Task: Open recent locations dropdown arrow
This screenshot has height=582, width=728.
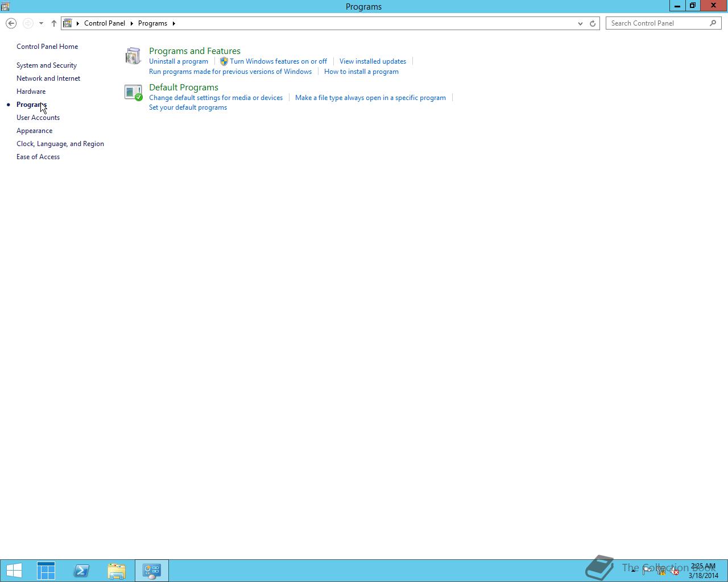Action: (x=41, y=23)
